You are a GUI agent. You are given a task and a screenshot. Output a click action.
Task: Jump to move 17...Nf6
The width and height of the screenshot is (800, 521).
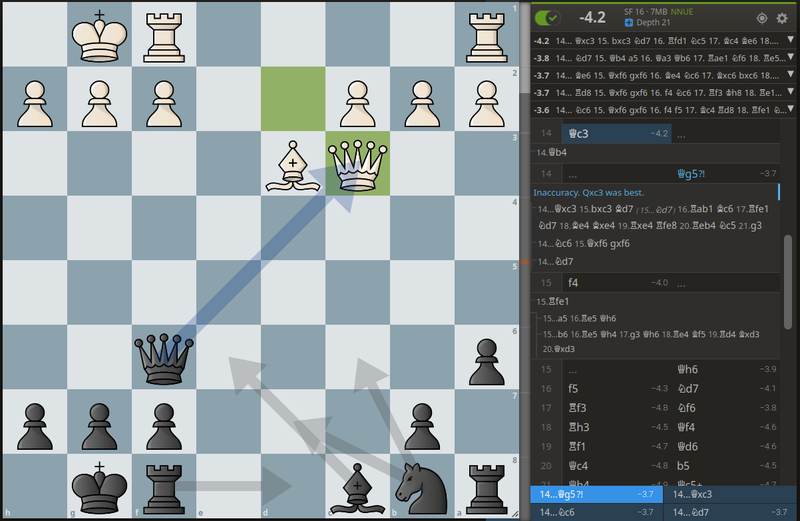tap(725, 408)
